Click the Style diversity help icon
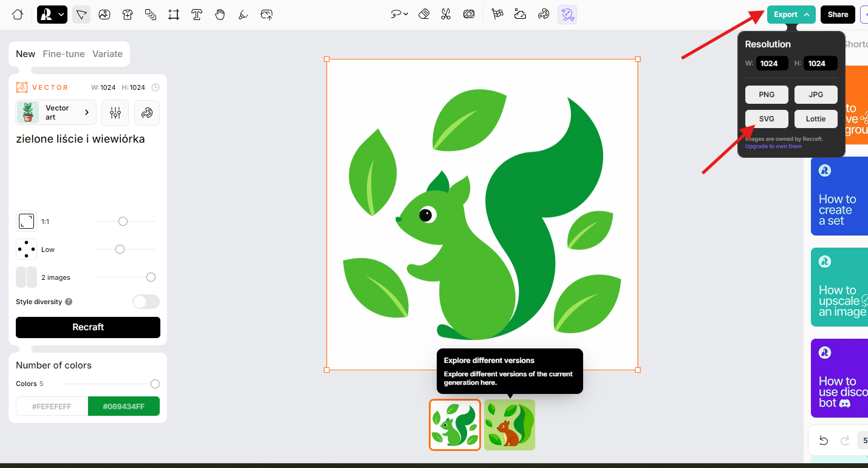868x468 pixels. pos(69,302)
